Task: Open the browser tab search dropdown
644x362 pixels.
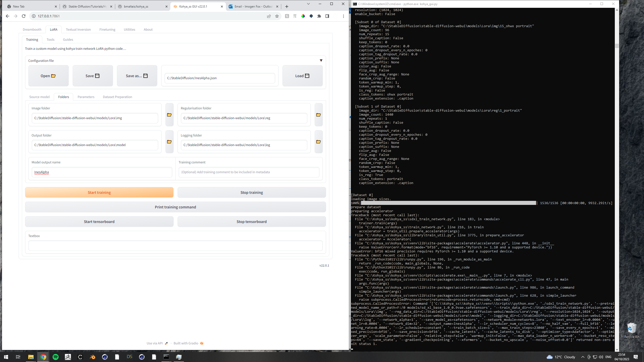Action: [x=309, y=4]
